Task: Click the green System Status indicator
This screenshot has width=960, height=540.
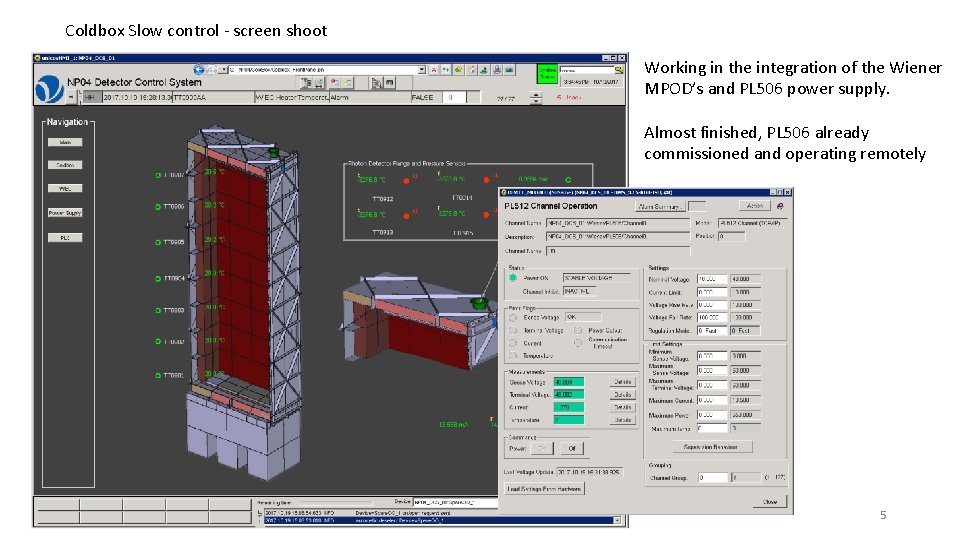Action: (546, 73)
